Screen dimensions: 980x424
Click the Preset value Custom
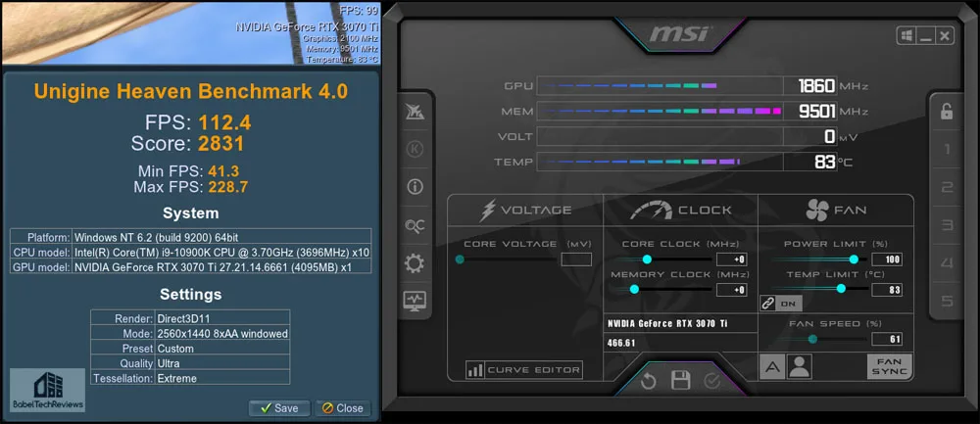pyautogui.click(x=222, y=349)
